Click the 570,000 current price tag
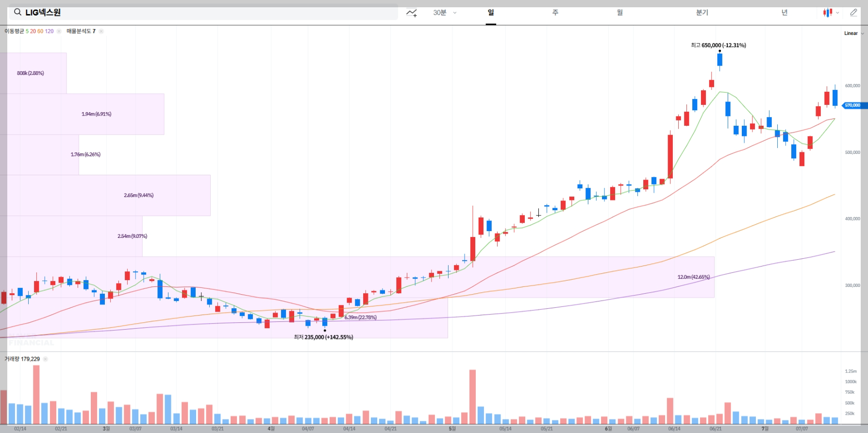 (854, 105)
